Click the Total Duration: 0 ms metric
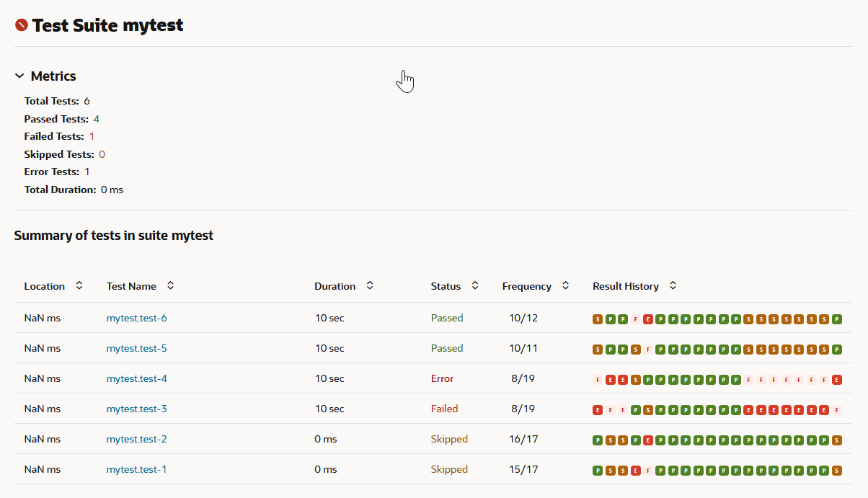This screenshot has height=498, width=868. 74,190
